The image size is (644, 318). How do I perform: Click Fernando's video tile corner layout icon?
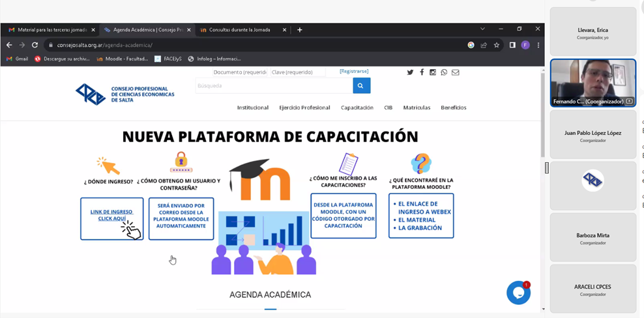pos(629,101)
